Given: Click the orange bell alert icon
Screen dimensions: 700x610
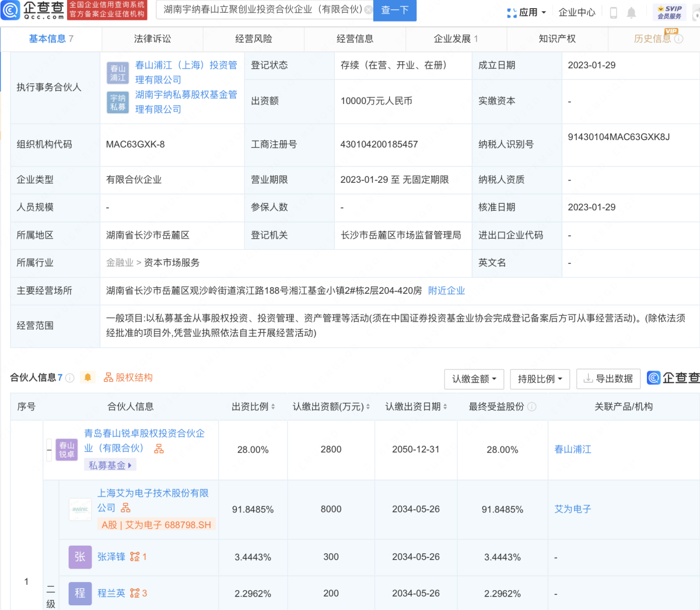Looking at the screenshot, I should [87, 377].
